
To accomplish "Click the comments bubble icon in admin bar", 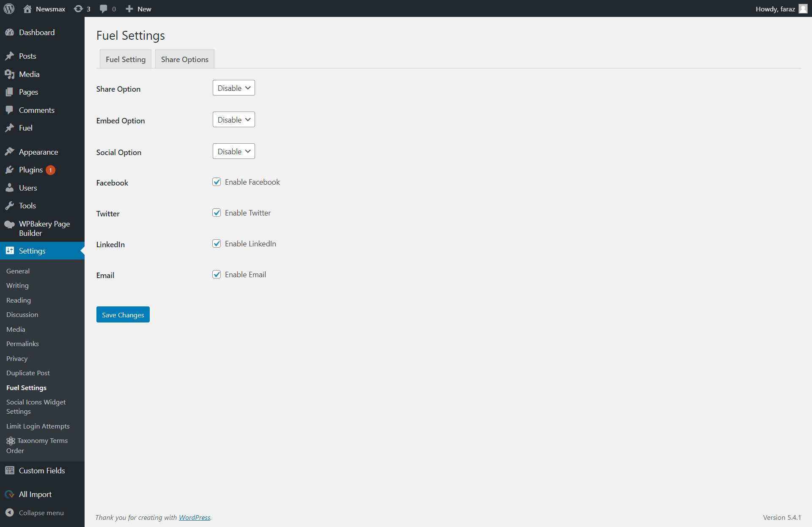I will tap(104, 9).
